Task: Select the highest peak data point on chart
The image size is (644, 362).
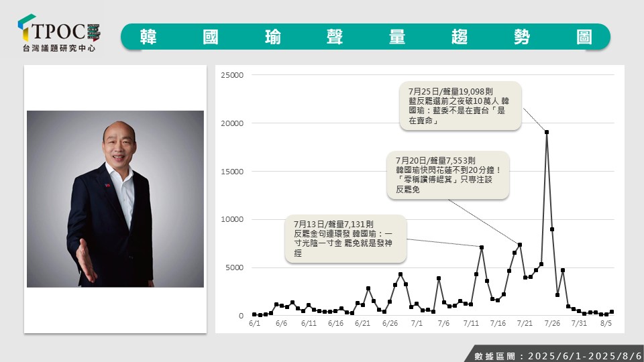Action: [x=547, y=132]
